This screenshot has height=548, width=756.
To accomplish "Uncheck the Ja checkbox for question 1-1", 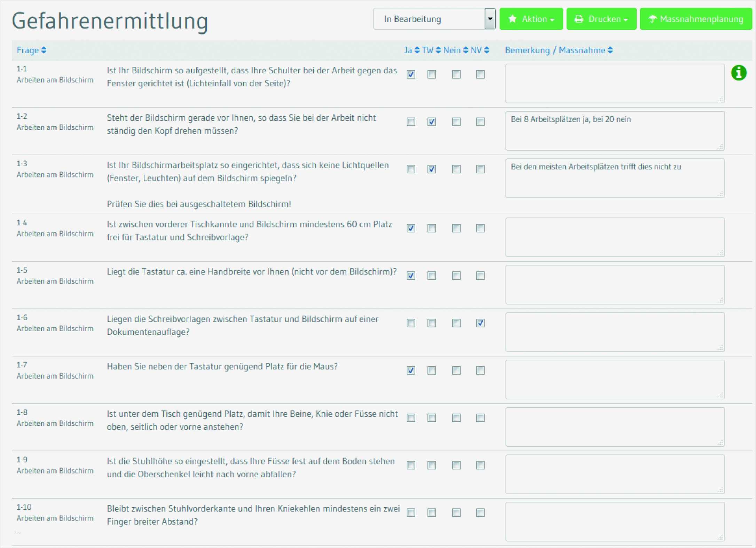I will [x=411, y=74].
